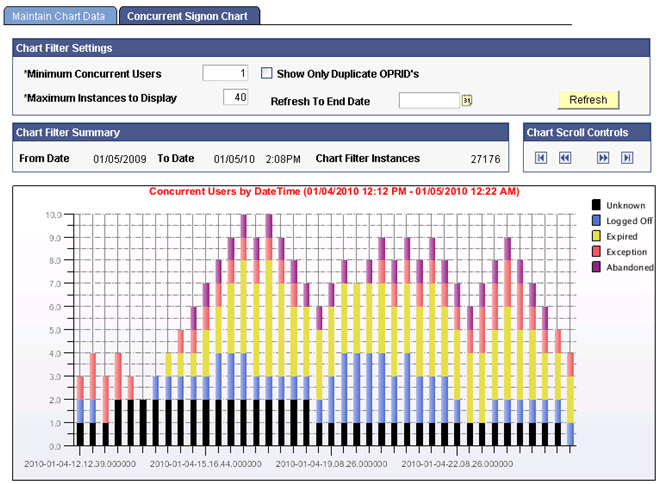Go to previous chart page
The height and width of the screenshot is (484, 661).
pos(565,158)
